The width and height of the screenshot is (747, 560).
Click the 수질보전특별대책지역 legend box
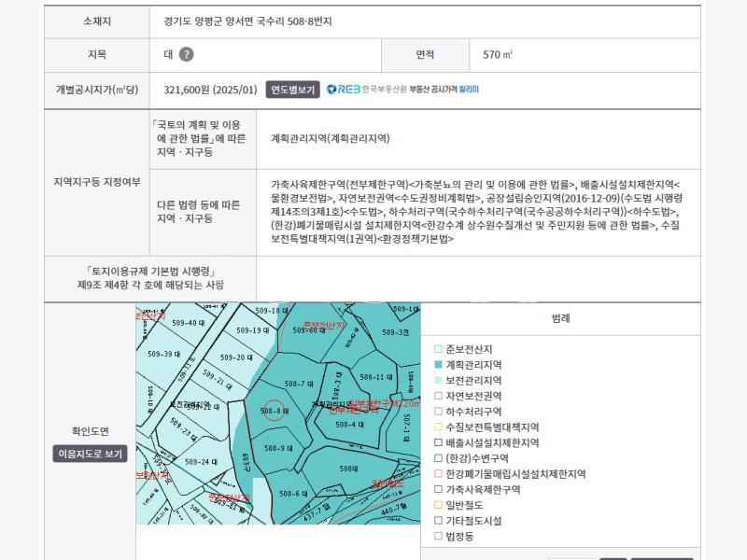point(439,427)
